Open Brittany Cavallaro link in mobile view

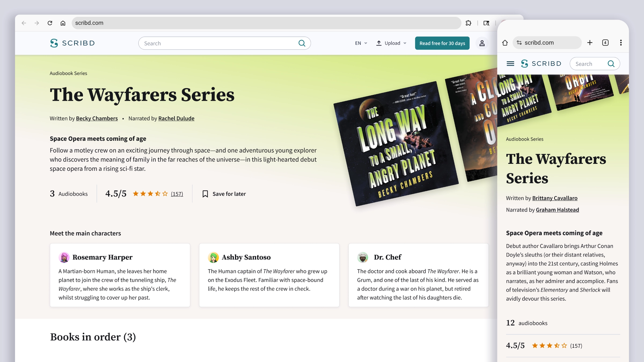555,198
